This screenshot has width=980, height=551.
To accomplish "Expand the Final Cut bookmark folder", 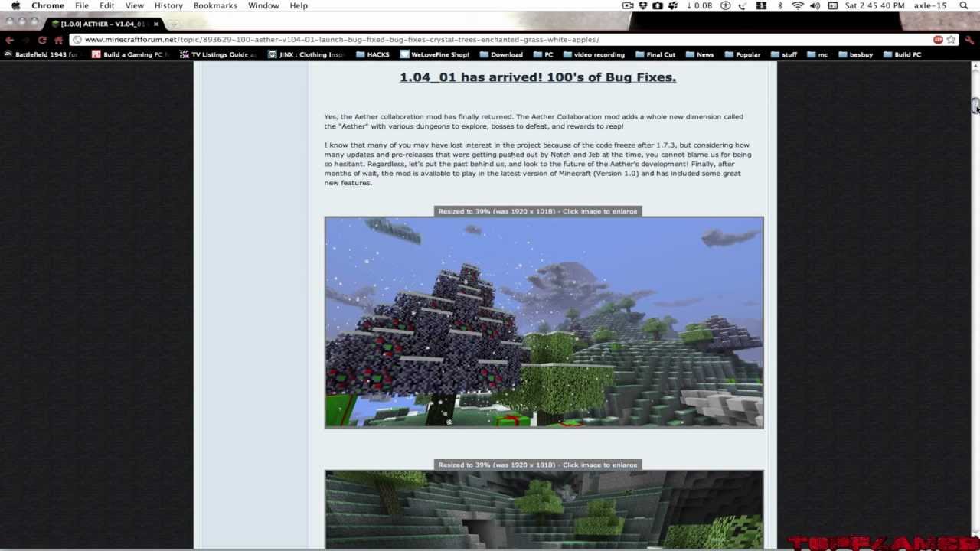I will (x=655, y=54).
